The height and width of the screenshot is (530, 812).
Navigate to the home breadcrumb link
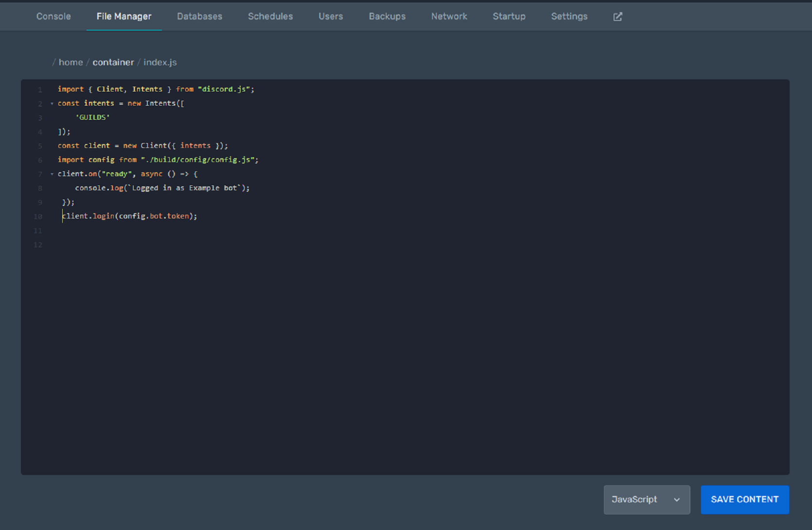pos(71,62)
